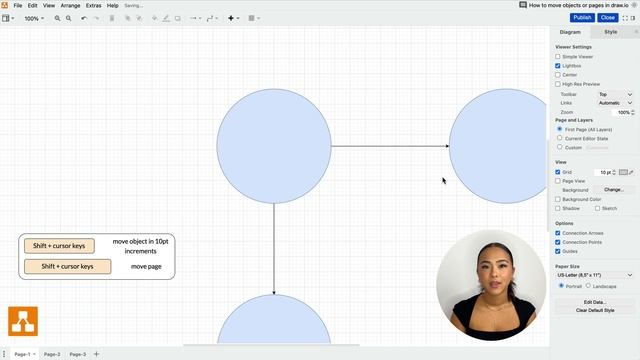The width and height of the screenshot is (640, 360).
Task: Click the table grid icon
Action: click(253, 18)
